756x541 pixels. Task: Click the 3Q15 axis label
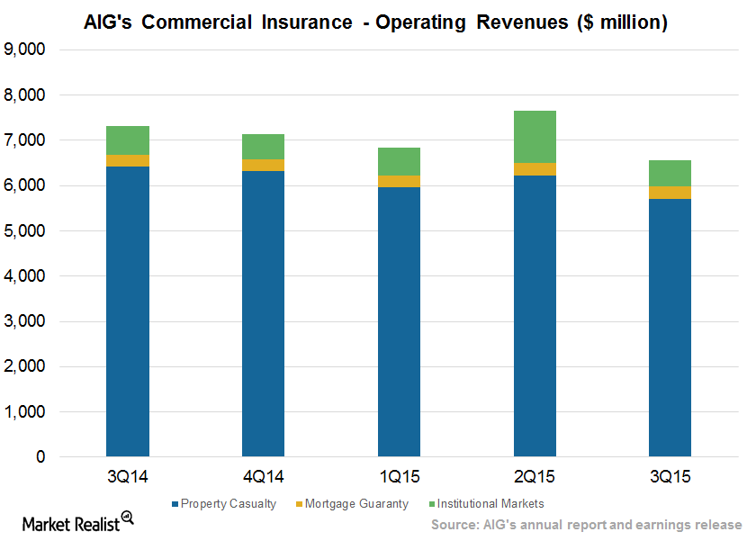670,476
